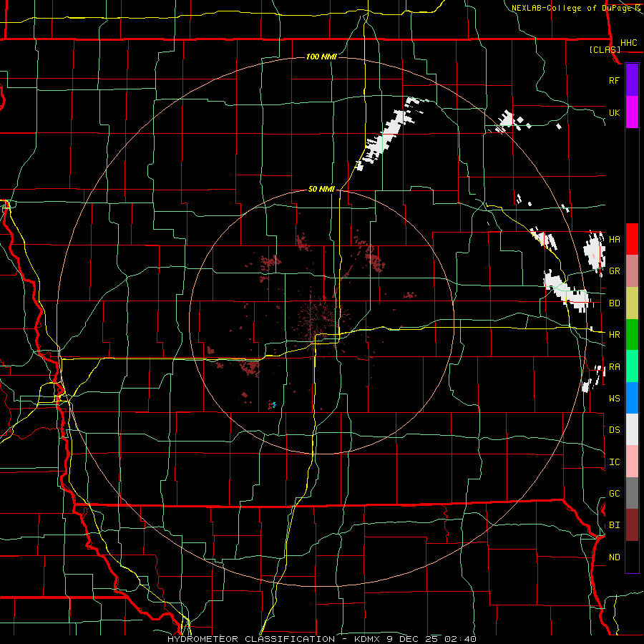Click the 'DS' legend label
Viewport: 644px width, 644px height.
click(x=614, y=430)
